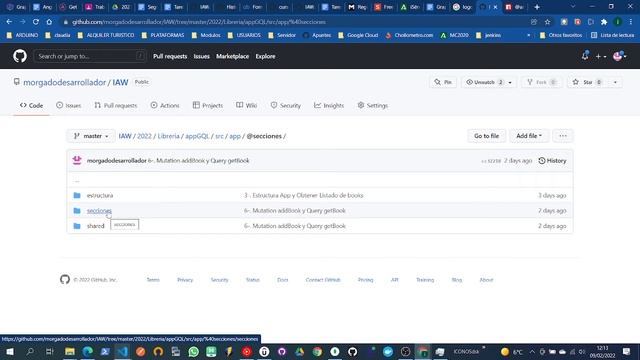The image size is (640, 360).
Task: Open a new browser tab
Action: 537,7
